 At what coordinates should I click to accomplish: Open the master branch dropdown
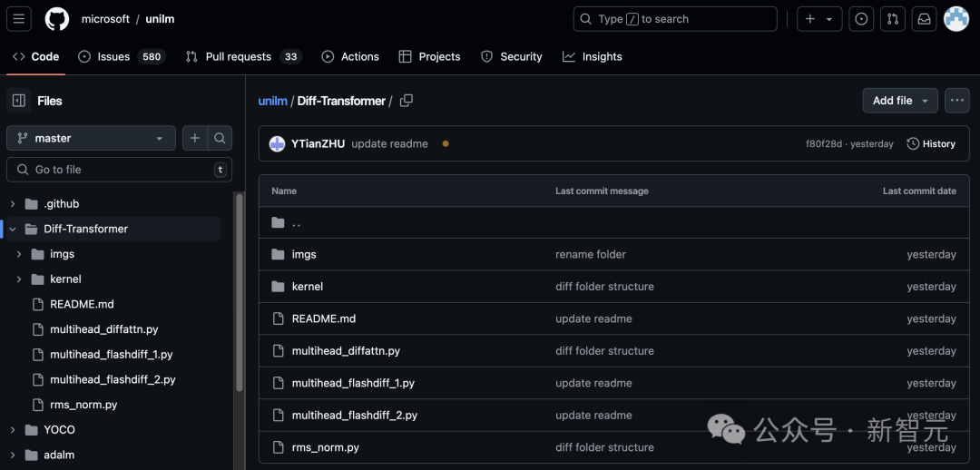pos(92,138)
